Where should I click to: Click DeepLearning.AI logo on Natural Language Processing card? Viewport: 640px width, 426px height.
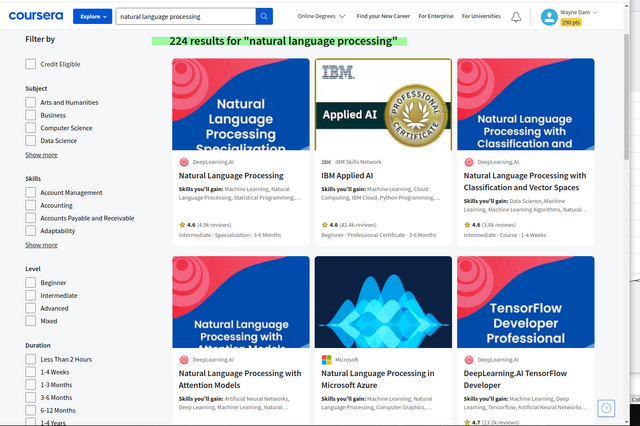pos(184,162)
